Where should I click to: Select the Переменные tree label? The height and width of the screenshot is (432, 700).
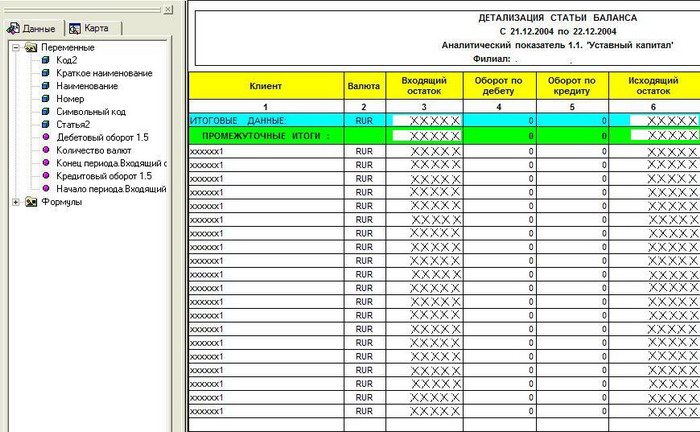(68, 47)
